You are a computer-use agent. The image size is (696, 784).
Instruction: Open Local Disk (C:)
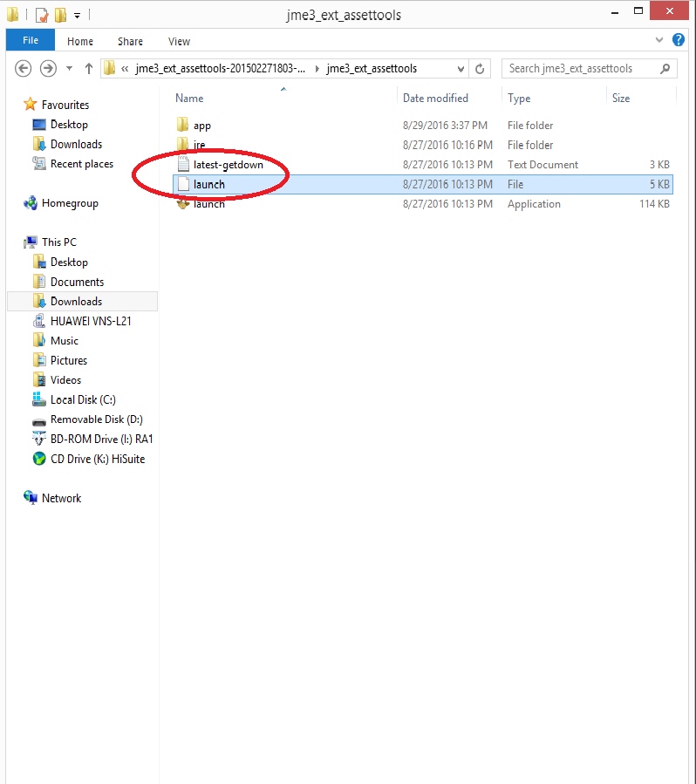click(x=83, y=399)
